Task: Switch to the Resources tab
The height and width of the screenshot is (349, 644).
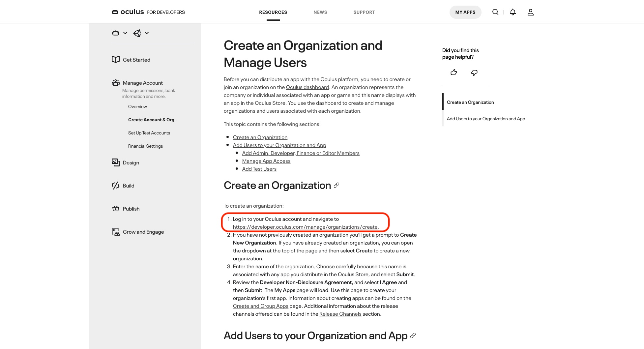Action: 273,12
